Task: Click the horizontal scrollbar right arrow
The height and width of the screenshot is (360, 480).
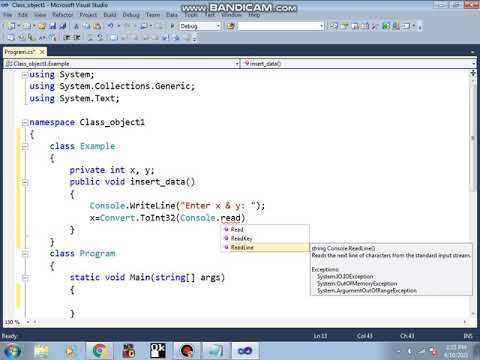Action: [465, 322]
